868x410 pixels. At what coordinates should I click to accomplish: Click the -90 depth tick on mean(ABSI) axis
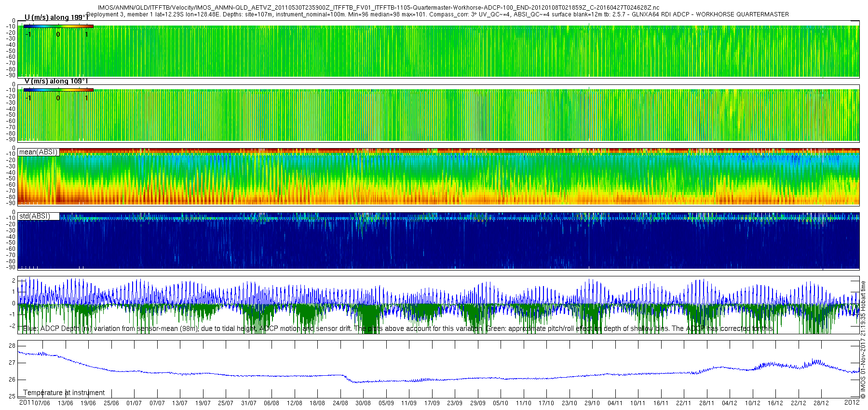[10, 203]
